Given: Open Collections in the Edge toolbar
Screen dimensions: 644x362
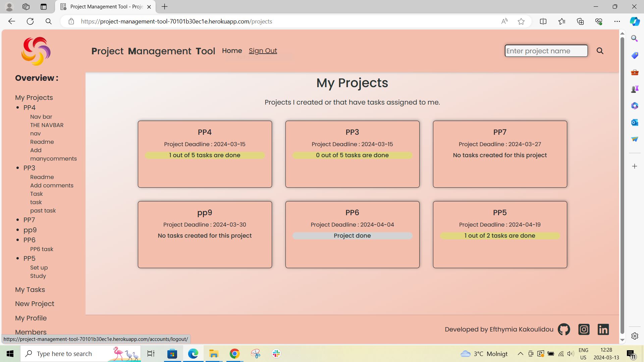Looking at the screenshot, I should pyautogui.click(x=580, y=21).
